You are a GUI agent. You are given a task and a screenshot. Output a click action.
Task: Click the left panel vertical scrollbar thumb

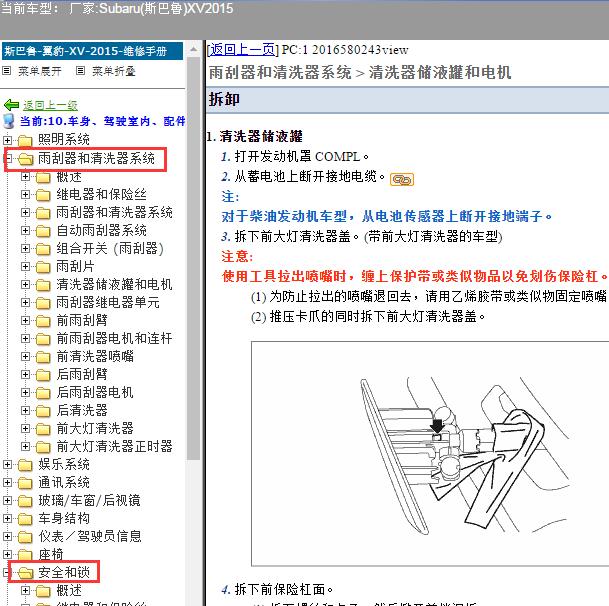coord(193,258)
